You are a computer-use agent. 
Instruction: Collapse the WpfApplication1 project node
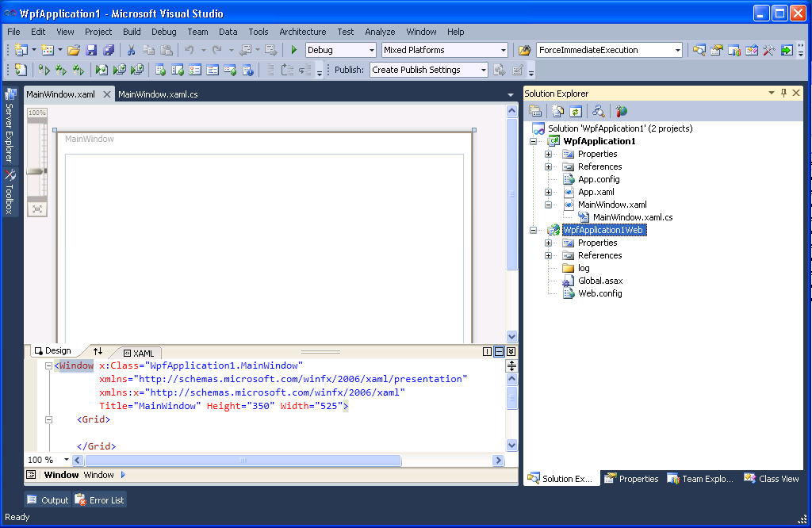point(533,141)
